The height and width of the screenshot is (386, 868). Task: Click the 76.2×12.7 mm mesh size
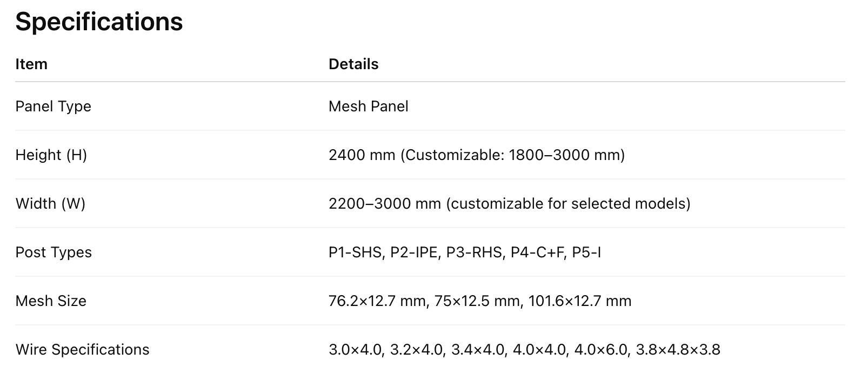[x=377, y=301]
